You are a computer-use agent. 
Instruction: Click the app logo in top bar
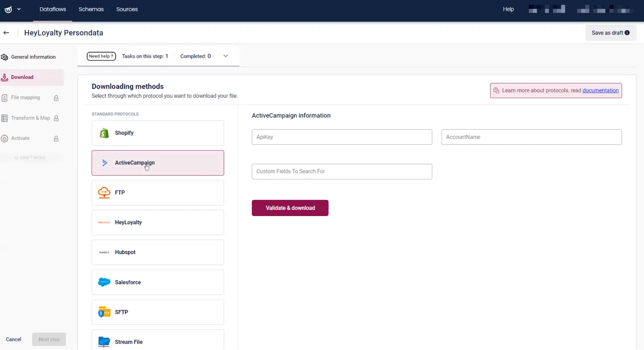8,9
